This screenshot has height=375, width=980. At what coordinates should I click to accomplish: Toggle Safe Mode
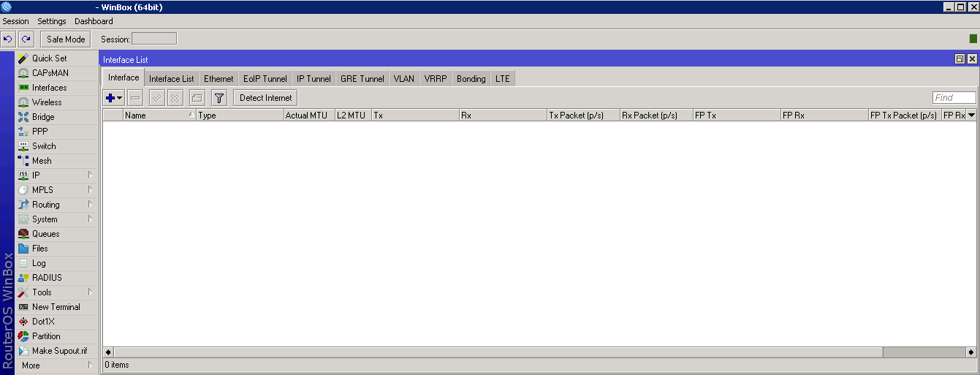[x=66, y=39]
